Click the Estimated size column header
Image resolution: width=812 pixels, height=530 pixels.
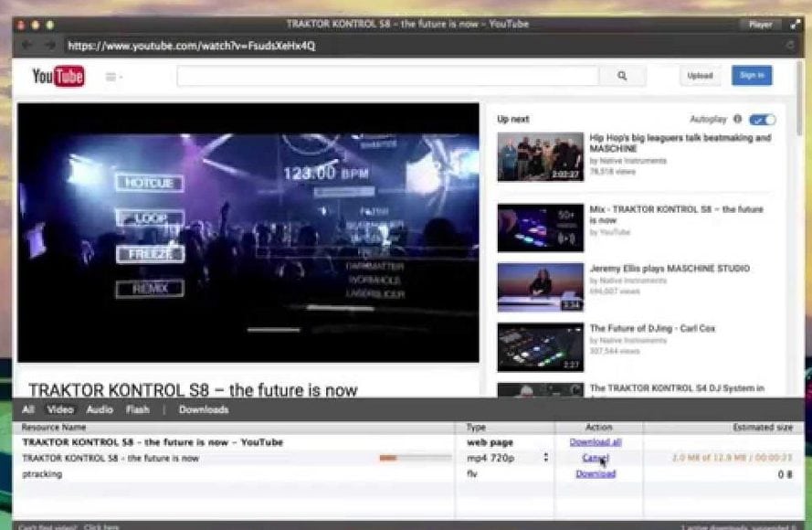coord(723,428)
